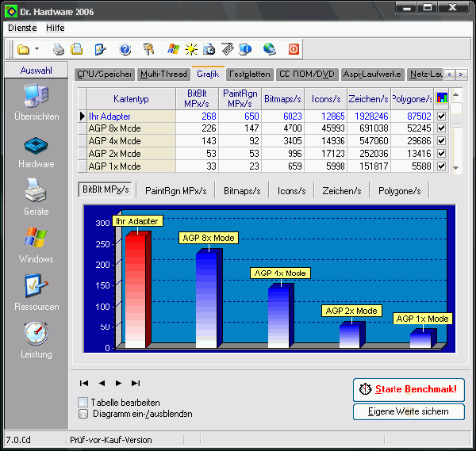Click the stopwatch icon on Starte Benchmark
Screen dimensions: 476x451
[x=365, y=389]
